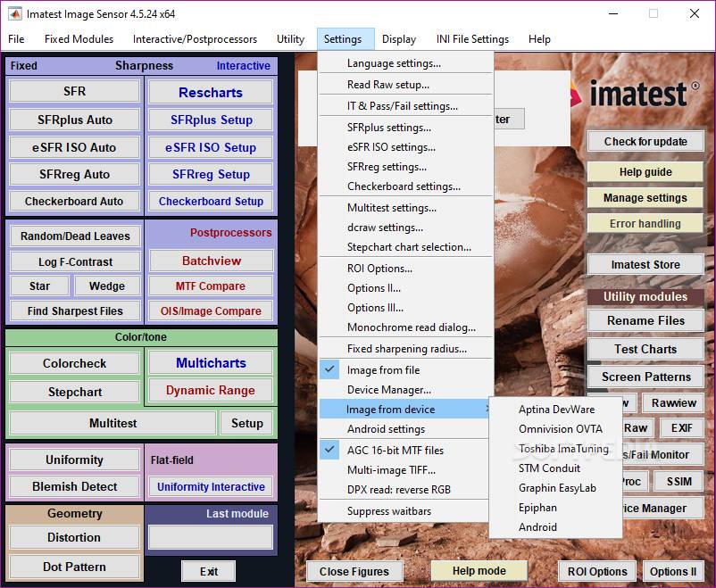The width and height of the screenshot is (716, 588).
Task: Run the Multitest module
Action: pyautogui.click(x=112, y=423)
